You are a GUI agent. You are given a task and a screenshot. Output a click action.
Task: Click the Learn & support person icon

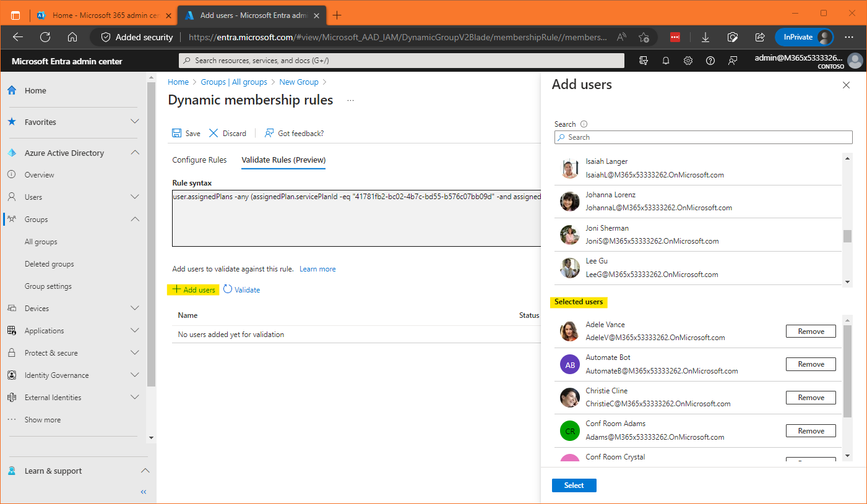tap(12, 471)
